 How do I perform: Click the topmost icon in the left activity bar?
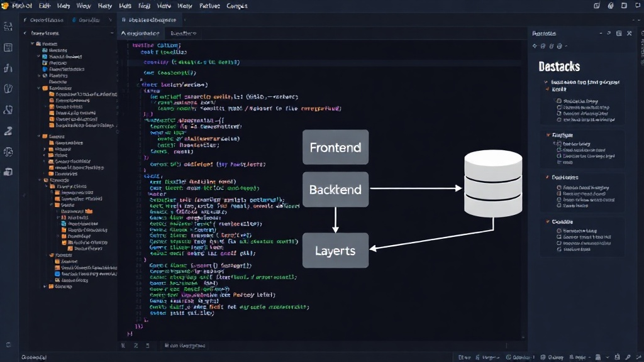tap(8, 27)
